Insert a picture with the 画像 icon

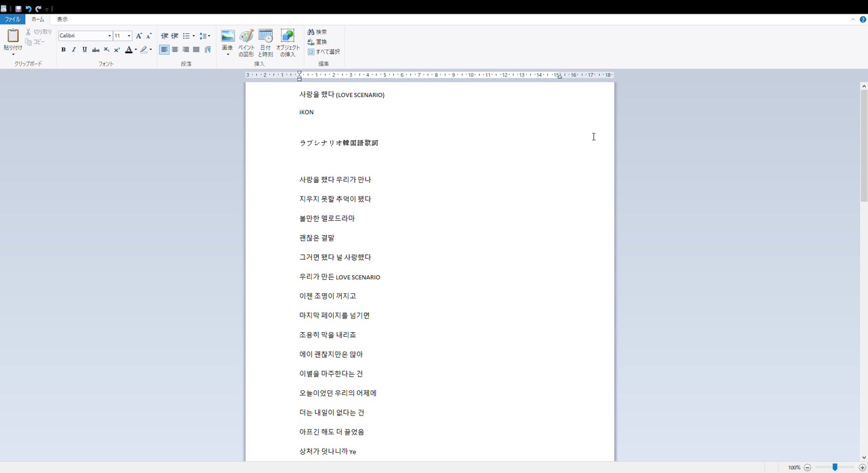[228, 36]
